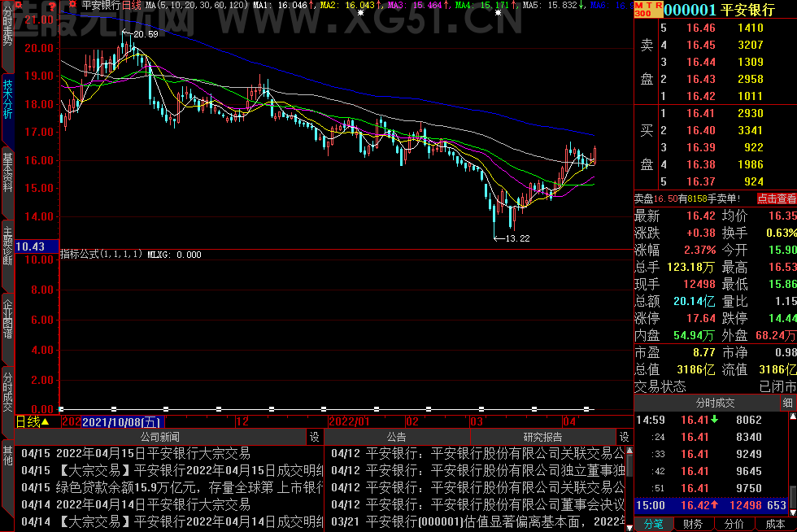Switch to the 分价 bottom tab

tap(734, 525)
